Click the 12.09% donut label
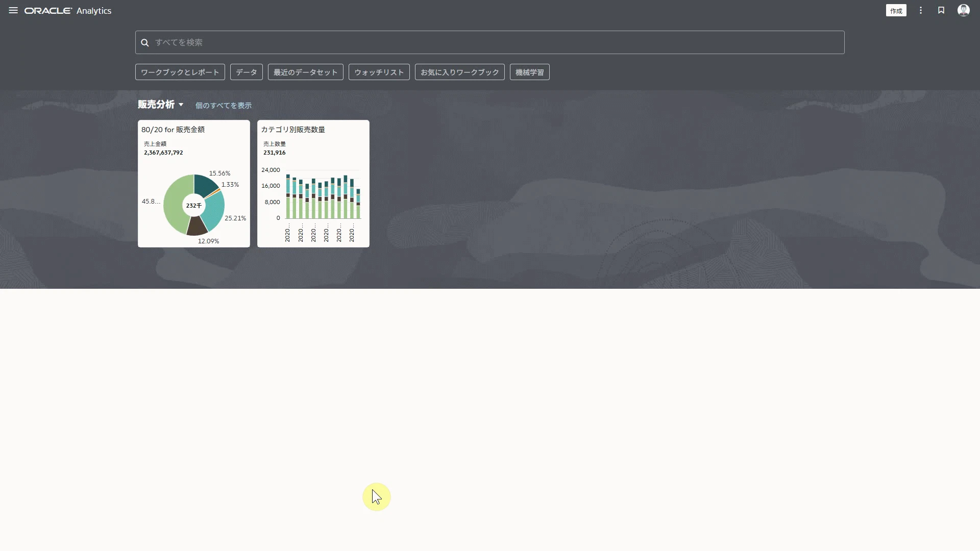Image resolution: width=980 pixels, height=551 pixels. coord(208,241)
